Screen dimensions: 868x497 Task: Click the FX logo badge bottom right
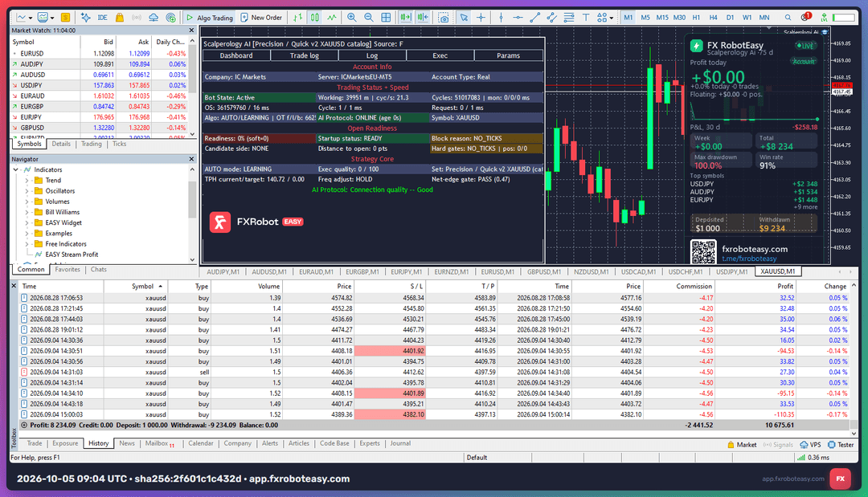pos(841,479)
